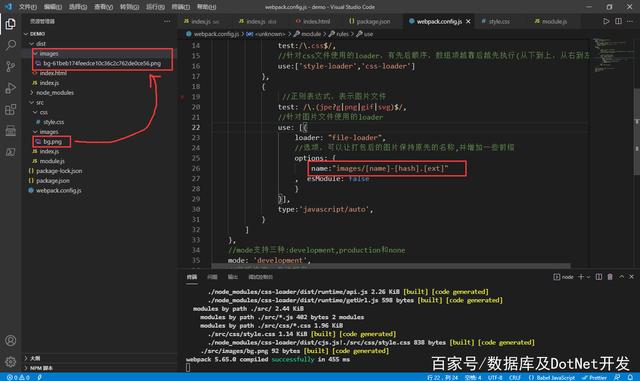Screen dimensions: 640x381
Task: Open bg.png in src images folder
Action: pos(52,142)
